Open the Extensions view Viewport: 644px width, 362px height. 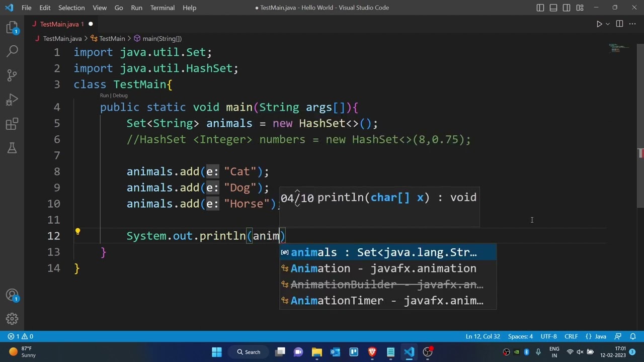(x=12, y=124)
